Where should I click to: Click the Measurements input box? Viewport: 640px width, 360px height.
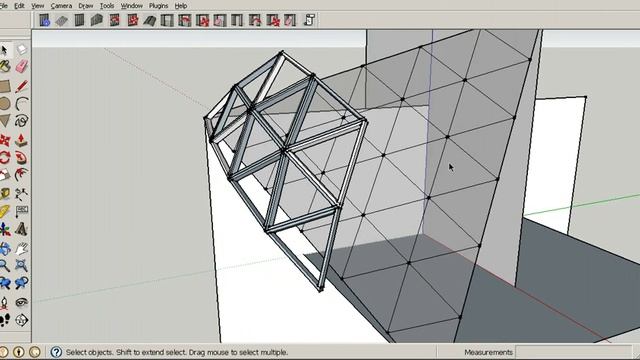click(573, 352)
